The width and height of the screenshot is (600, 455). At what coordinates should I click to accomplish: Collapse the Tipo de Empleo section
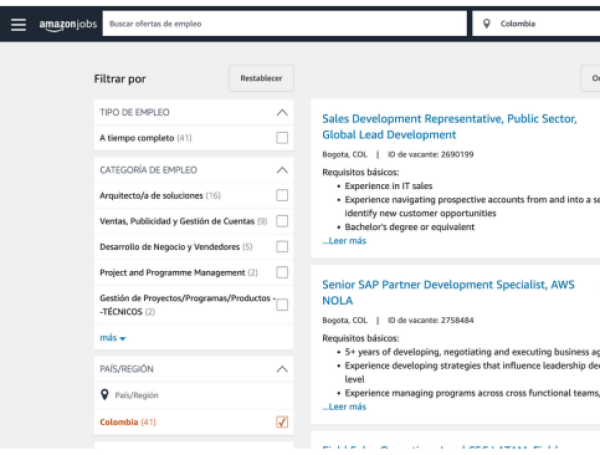click(x=282, y=113)
